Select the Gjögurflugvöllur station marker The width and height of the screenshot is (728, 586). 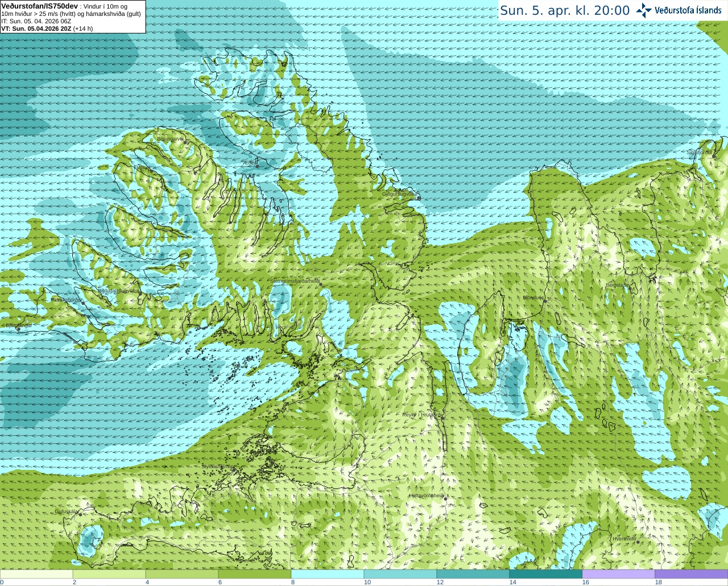pyautogui.click(x=419, y=198)
